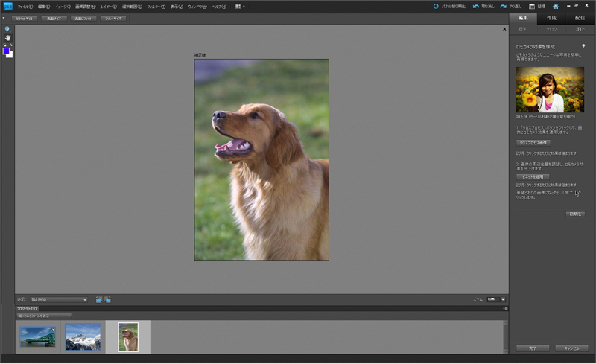Close the dog image document
This screenshot has width=596, height=364.
pos(504,28)
